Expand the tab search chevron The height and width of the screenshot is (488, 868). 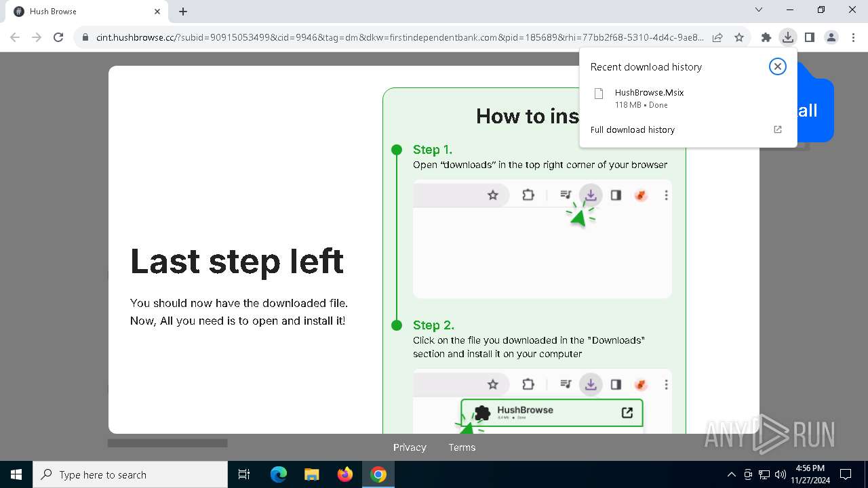(x=759, y=9)
